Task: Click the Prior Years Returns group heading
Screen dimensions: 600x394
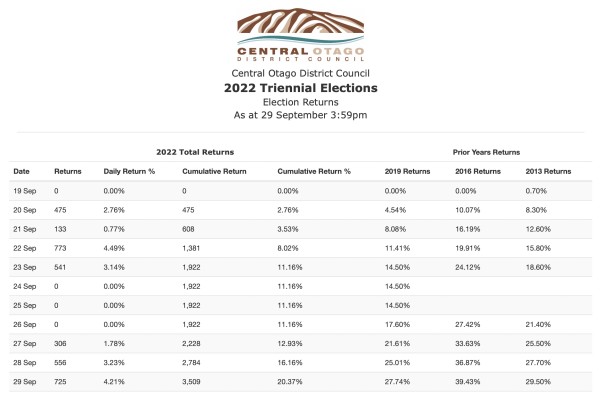Action: pos(486,152)
